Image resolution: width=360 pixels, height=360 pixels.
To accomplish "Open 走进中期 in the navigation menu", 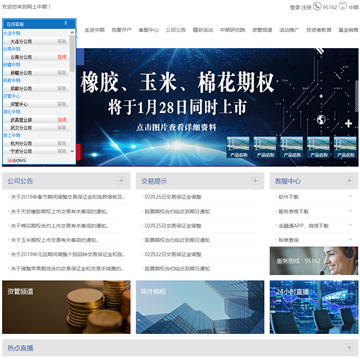I will 94,30.
